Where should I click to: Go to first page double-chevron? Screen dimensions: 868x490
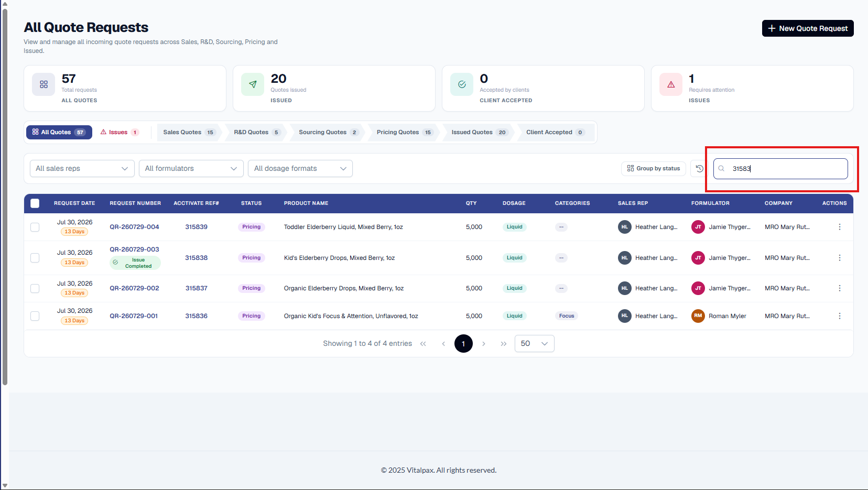click(423, 344)
